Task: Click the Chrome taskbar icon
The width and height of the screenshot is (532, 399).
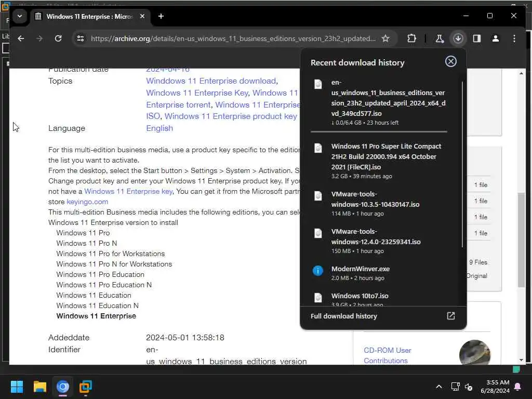Action: (63, 387)
